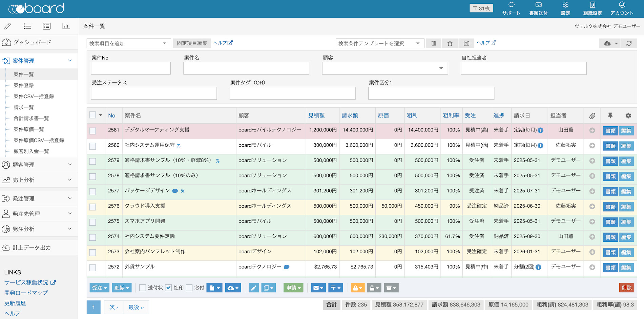Click the star favorite icon for search template
The height and width of the screenshot is (319, 644).
coord(450,43)
